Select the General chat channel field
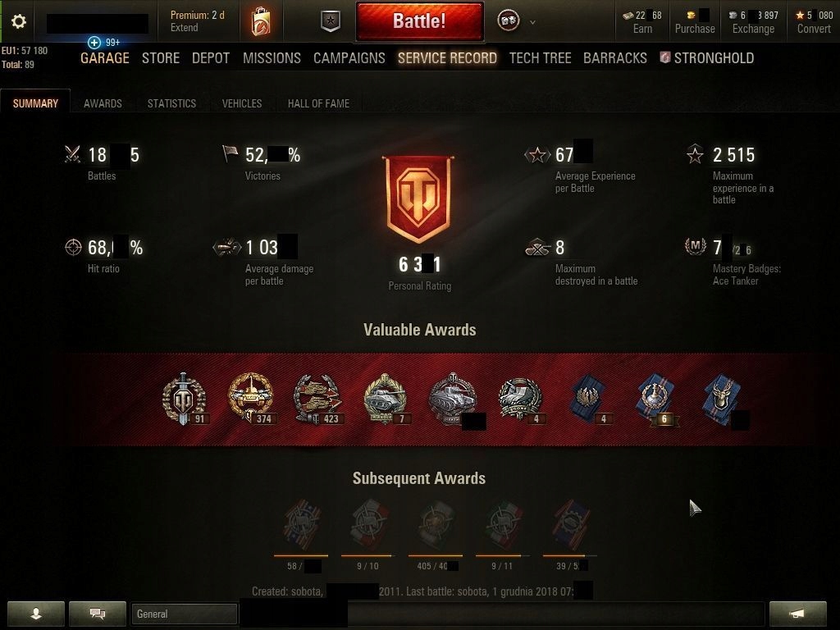 (185, 614)
